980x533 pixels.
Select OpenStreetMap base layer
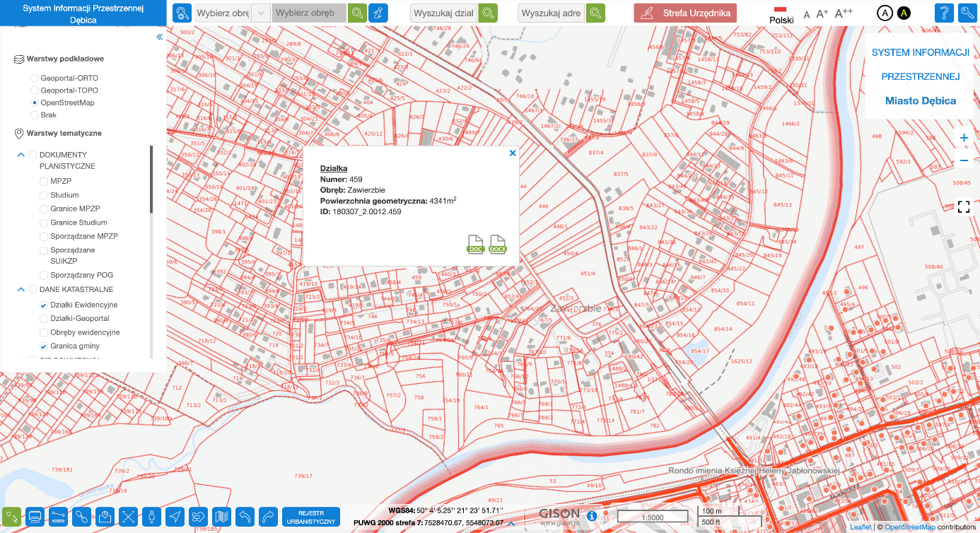(x=35, y=102)
